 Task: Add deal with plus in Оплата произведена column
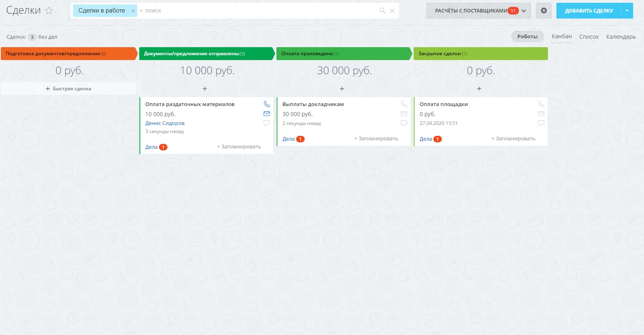coord(342,89)
